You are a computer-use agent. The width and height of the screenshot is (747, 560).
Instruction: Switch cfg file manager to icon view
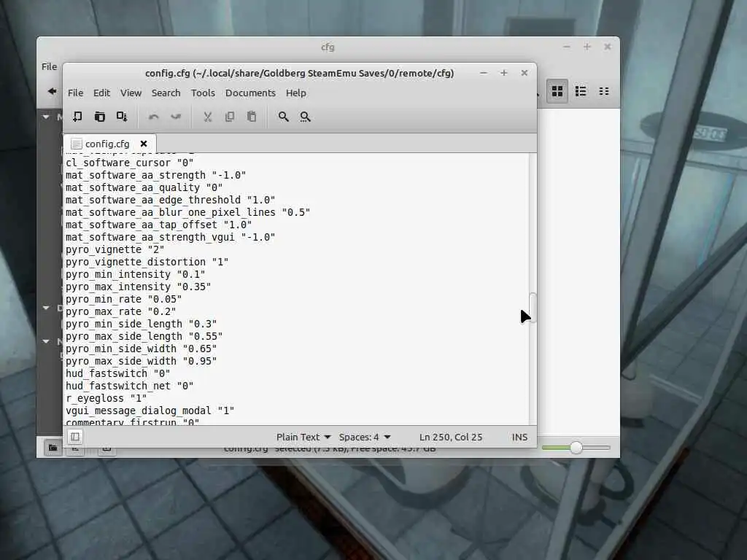(557, 91)
